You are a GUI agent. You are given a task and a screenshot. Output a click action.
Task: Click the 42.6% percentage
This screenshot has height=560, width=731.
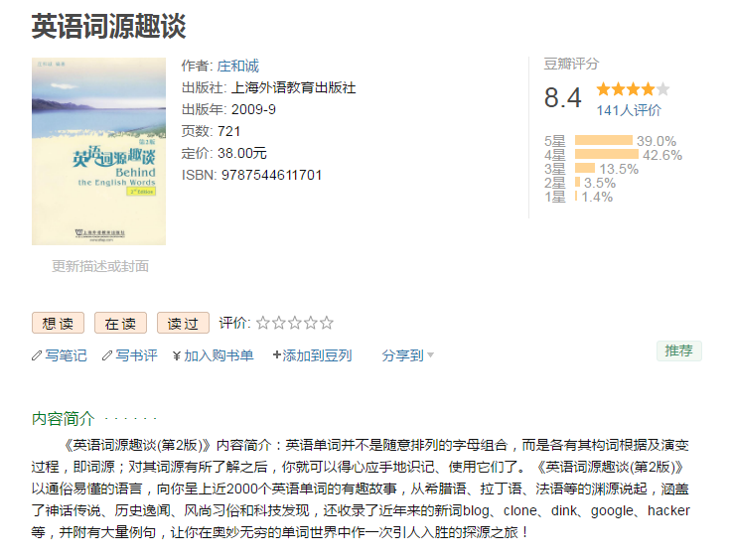pos(662,155)
